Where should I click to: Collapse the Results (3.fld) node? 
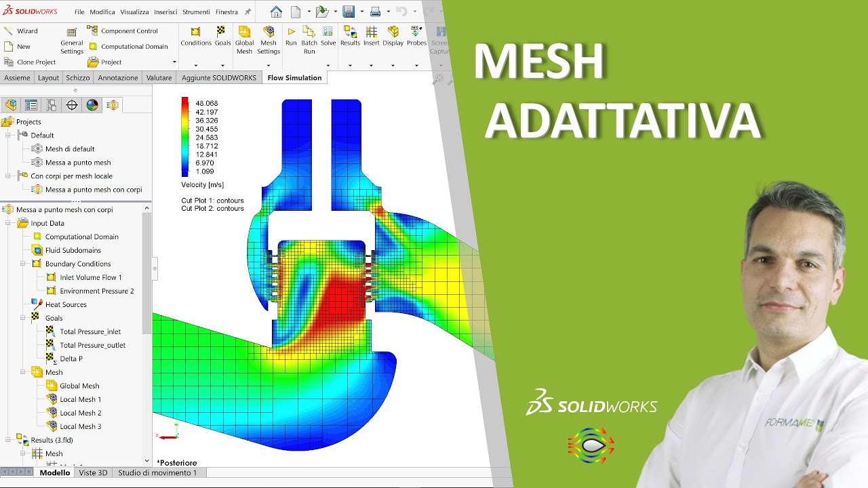point(9,440)
